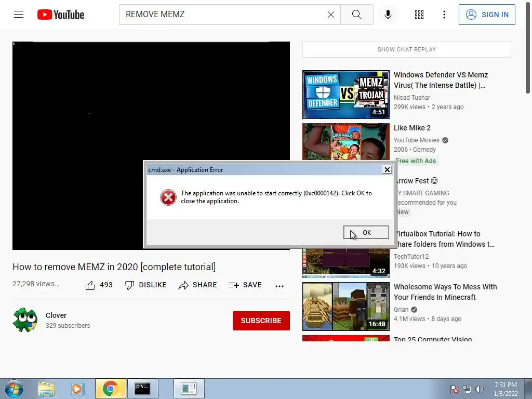Click the DISLIKE thumbs down button
Image resolution: width=532 pixels, height=399 pixels.
145,285
